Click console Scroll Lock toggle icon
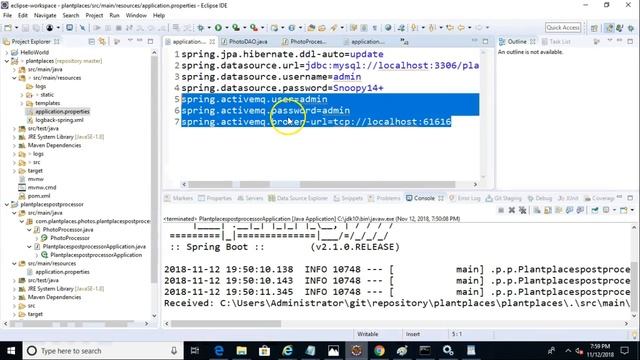Image resolution: width=640 pixels, height=360 pixels. pos(548,210)
